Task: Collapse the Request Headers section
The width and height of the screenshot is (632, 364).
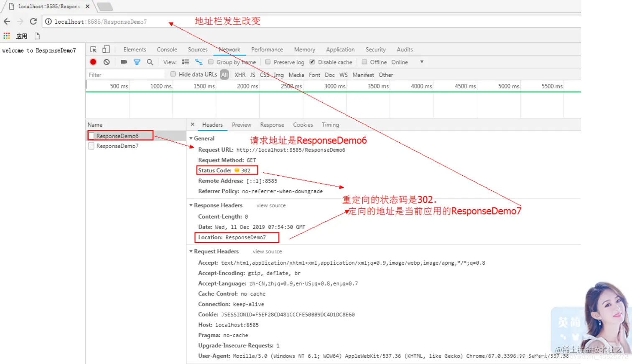Action: [191, 251]
